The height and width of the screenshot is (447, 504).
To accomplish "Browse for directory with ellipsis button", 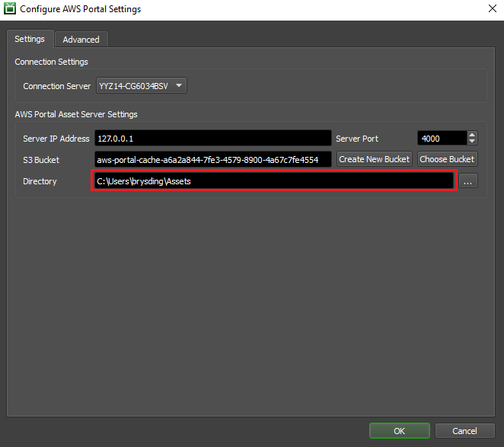I will 468,181.
